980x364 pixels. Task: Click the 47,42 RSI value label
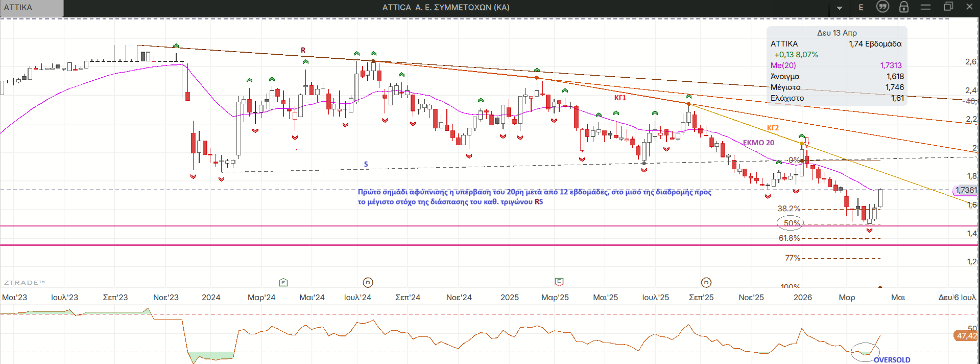point(966,336)
